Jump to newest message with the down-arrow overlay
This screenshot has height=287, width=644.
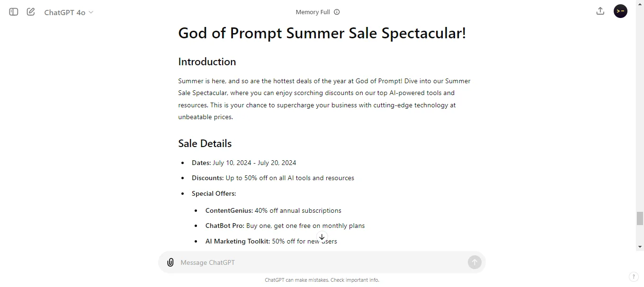[x=322, y=237]
